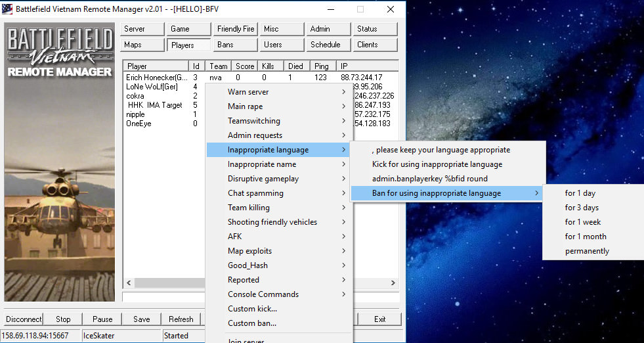Click the horizontal scrollbar left arrow
Screen dimensions: 644x343
(x=129, y=283)
